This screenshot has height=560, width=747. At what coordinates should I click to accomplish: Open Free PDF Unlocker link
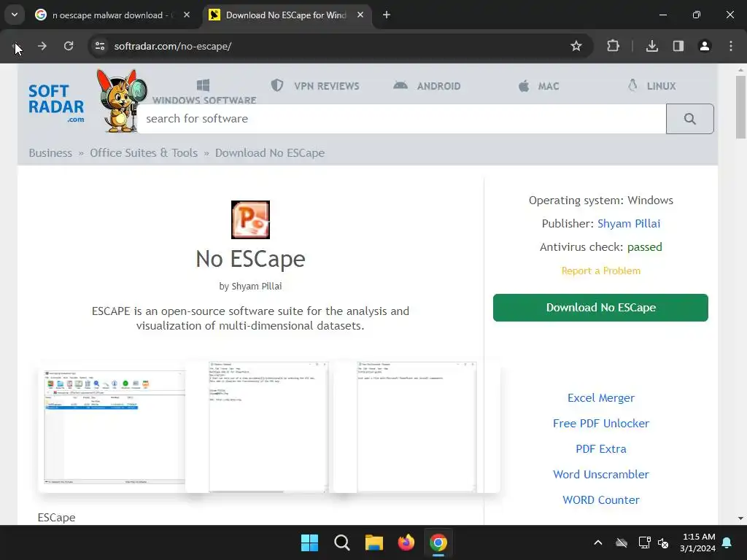pyautogui.click(x=601, y=424)
